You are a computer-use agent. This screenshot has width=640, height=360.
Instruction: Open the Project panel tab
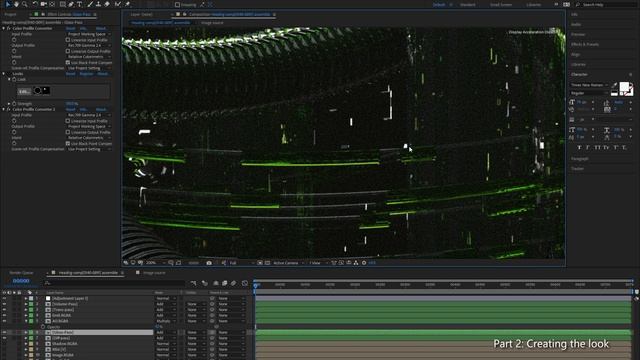10,14
